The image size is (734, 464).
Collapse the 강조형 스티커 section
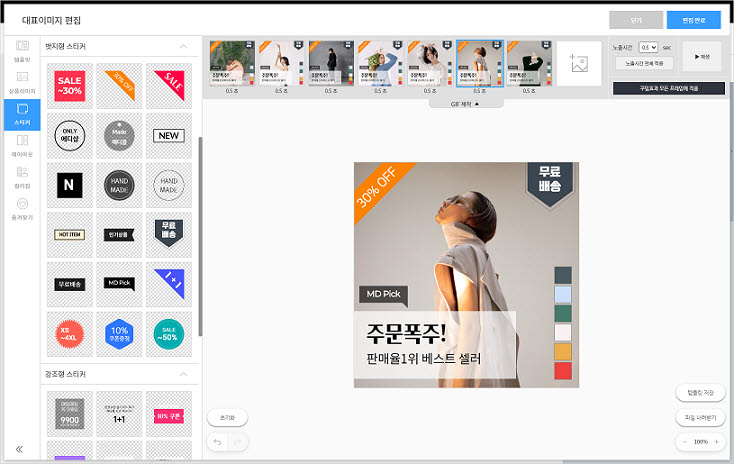coord(183,374)
